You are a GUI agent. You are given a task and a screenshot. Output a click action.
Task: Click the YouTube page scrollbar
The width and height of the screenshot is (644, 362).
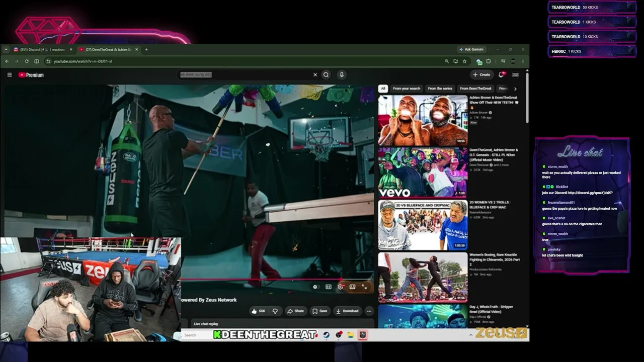tap(527, 98)
